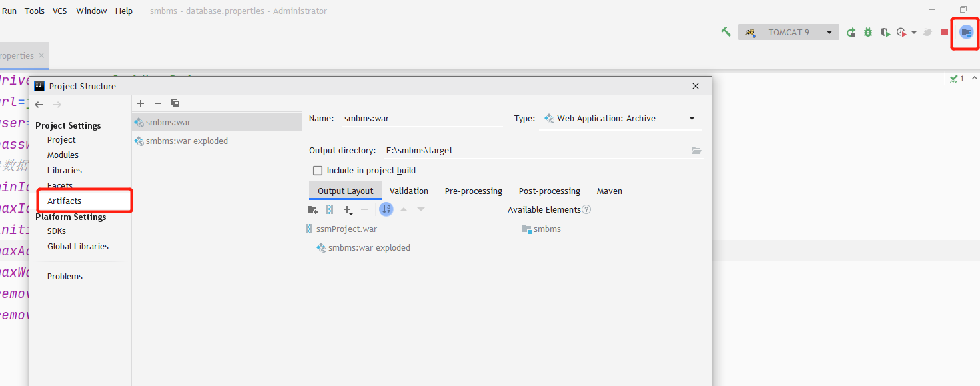Rerun TOMCAT 9 with the run icon
980x386 pixels.
851,32
